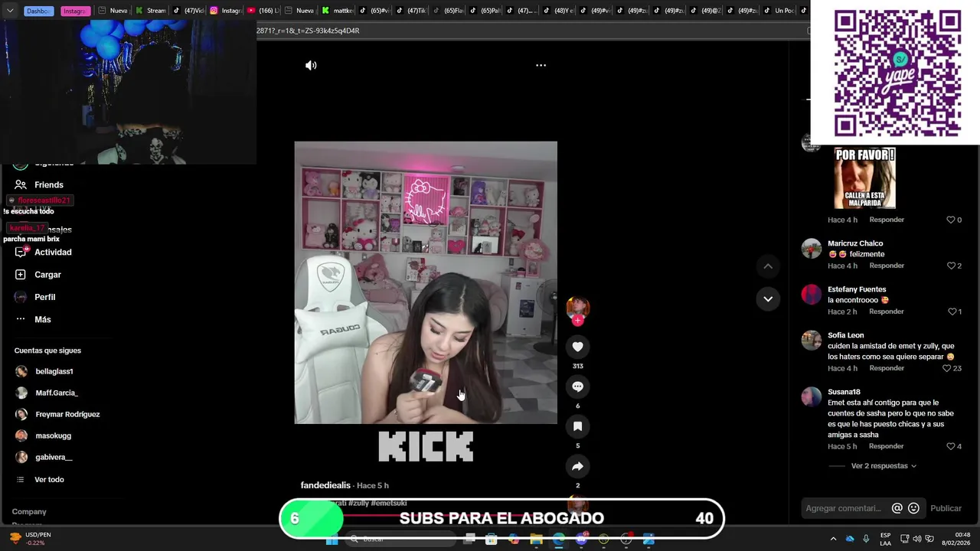Expand Ver 2 respuestas under Susana18
The width and height of the screenshot is (980, 551).
pos(884,465)
